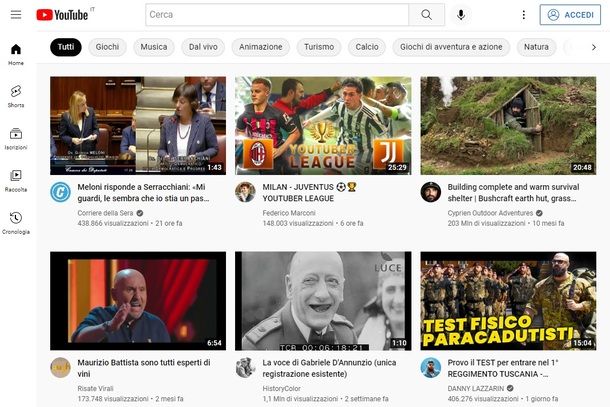
Task: Show more filter chips with right arrow
Action: click(x=594, y=47)
